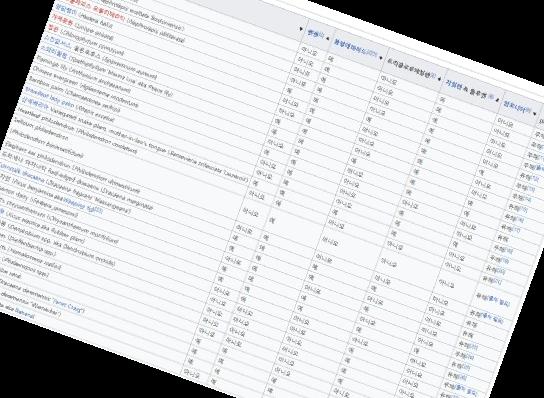The height and width of the screenshot is (398, 544).
Task: Open the blue link beside Hedera helix
Action: tap(66, 10)
